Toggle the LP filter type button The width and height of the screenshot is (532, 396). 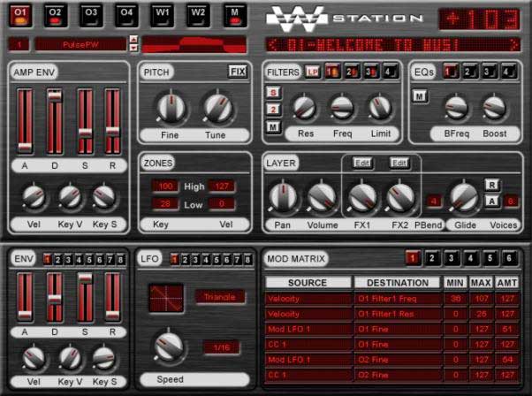[313, 72]
